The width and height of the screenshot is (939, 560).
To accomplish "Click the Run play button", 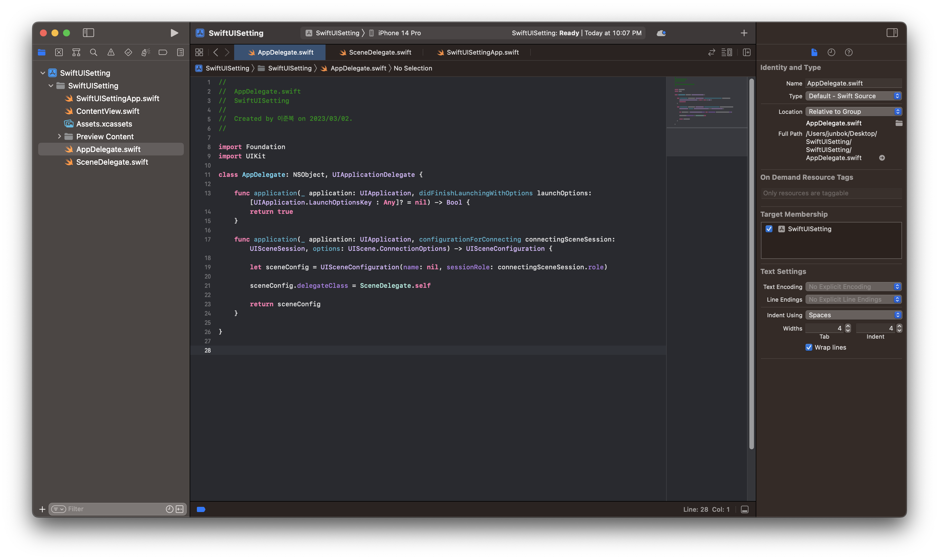I will (174, 33).
